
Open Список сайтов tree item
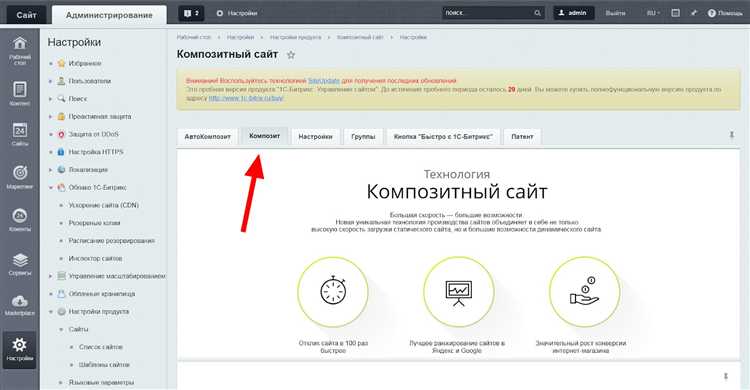[101, 347]
